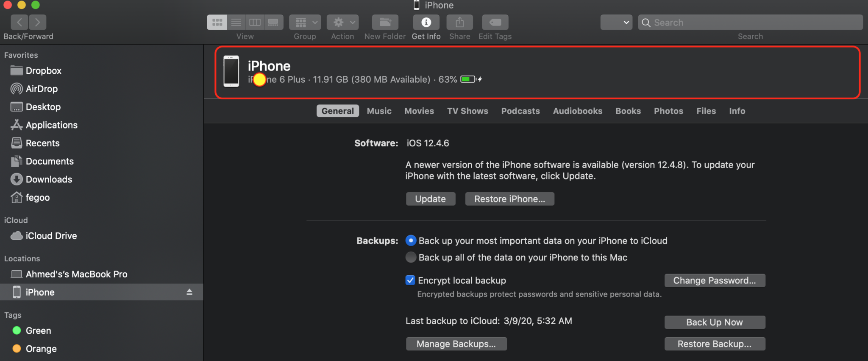Click Change Password... button

715,280
